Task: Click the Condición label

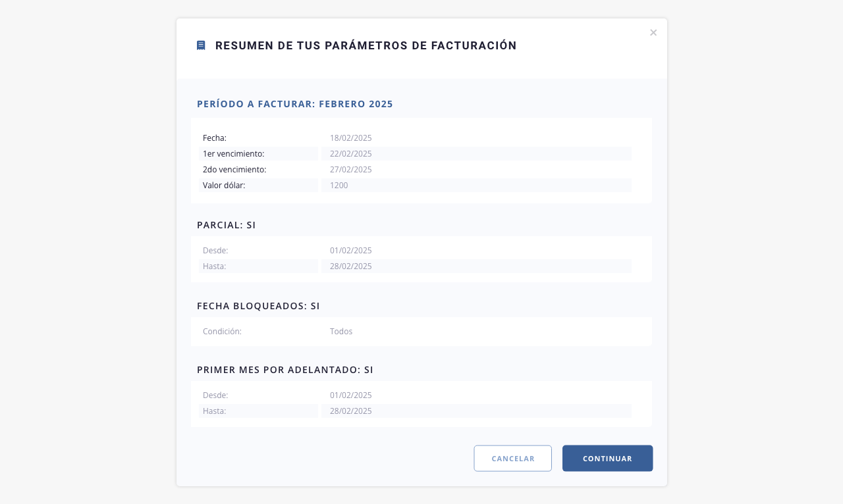Action: point(222,332)
